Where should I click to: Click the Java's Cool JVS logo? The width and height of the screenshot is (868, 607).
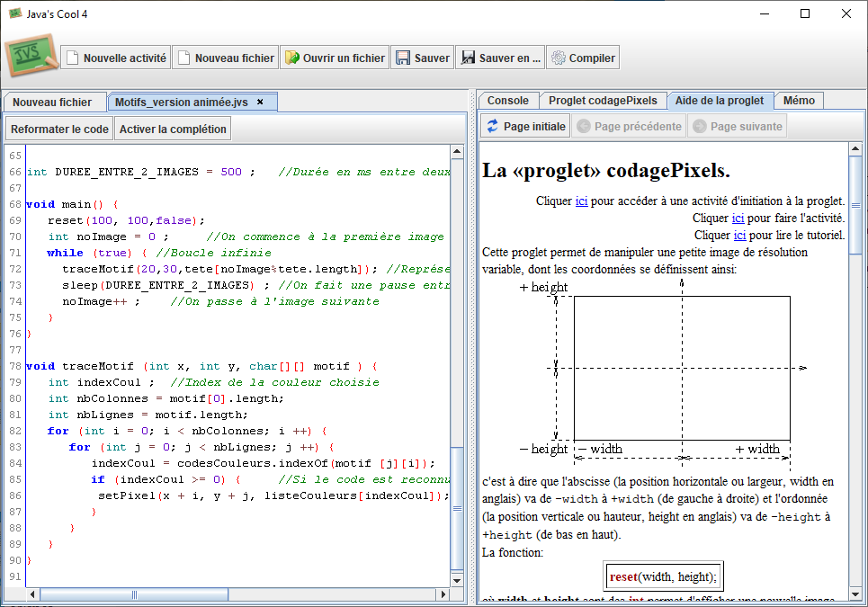(31, 56)
